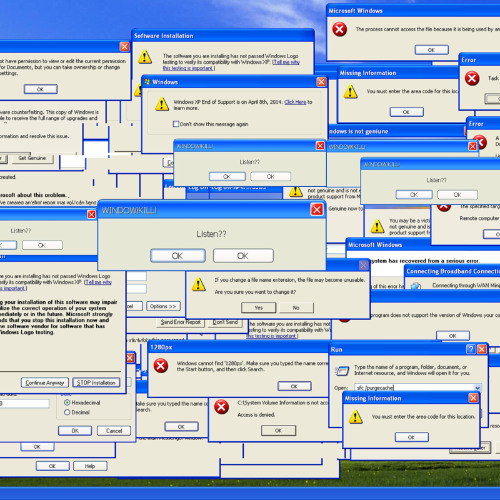The height and width of the screenshot is (500, 500).
Task: Click warning icon in file name extension dialog
Action: coord(199,284)
